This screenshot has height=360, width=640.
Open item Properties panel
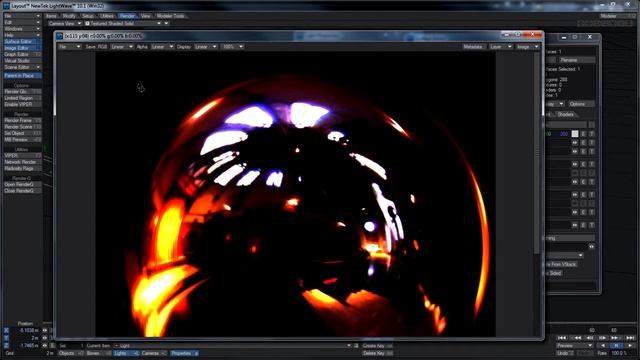(x=184, y=353)
